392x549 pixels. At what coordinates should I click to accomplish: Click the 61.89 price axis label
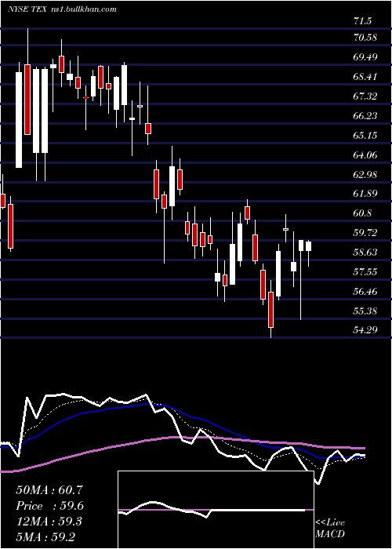click(365, 194)
